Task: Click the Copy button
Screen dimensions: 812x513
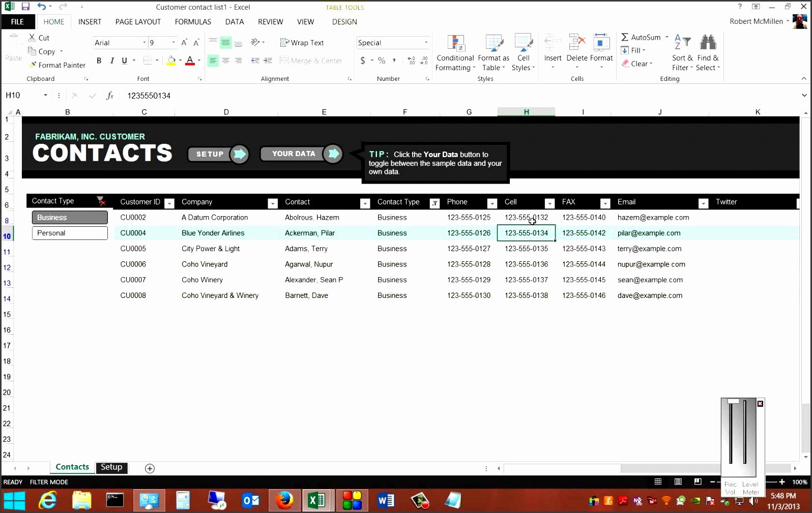Action: click(x=42, y=51)
